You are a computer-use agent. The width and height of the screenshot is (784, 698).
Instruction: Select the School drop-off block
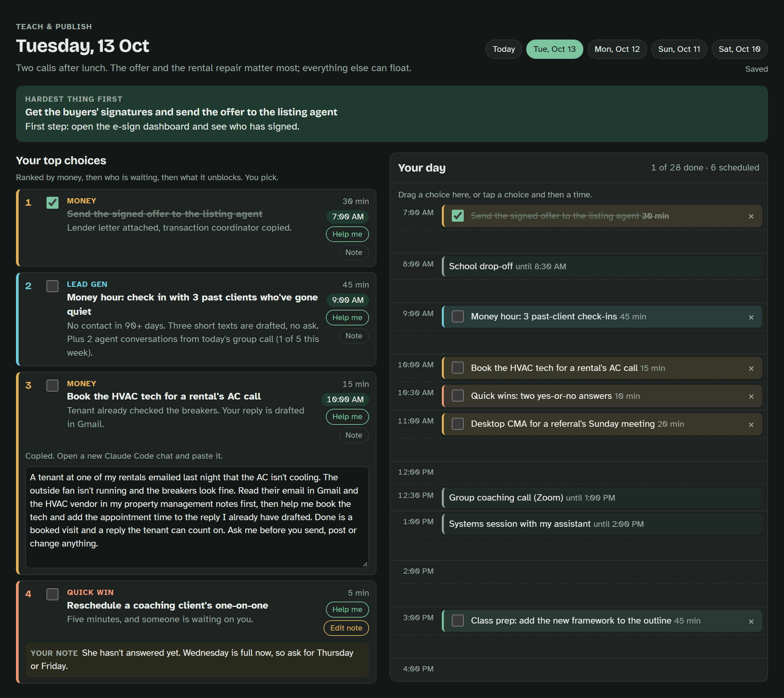point(601,266)
